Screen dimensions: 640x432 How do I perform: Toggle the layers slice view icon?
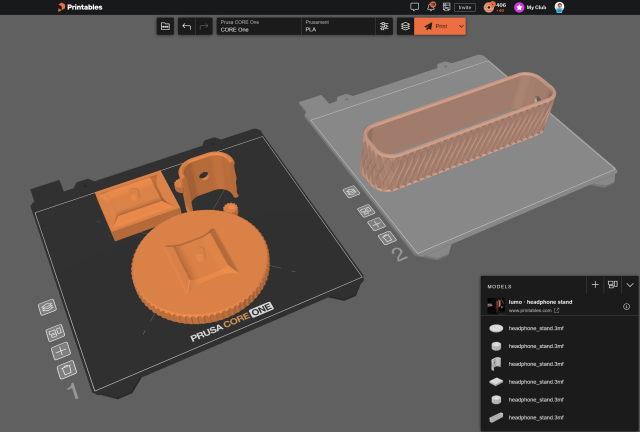tap(405, 26)
